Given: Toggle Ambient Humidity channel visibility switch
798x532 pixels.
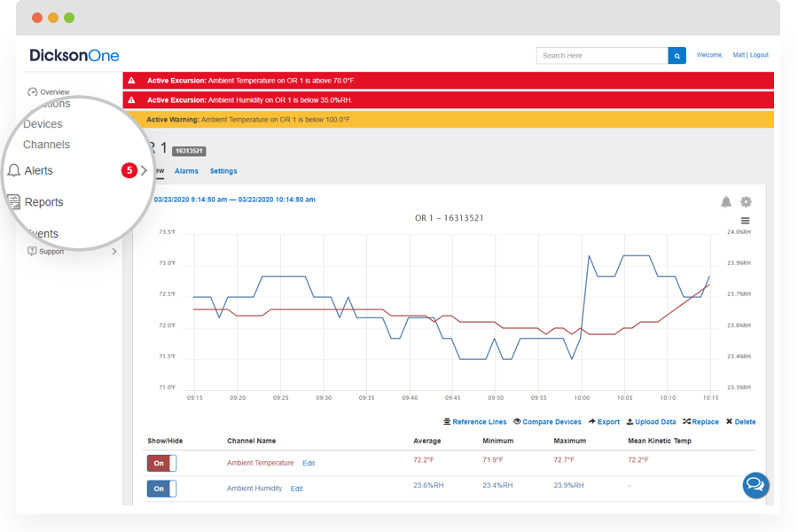Looking at the screenshot, I should [x=161, y=489].
